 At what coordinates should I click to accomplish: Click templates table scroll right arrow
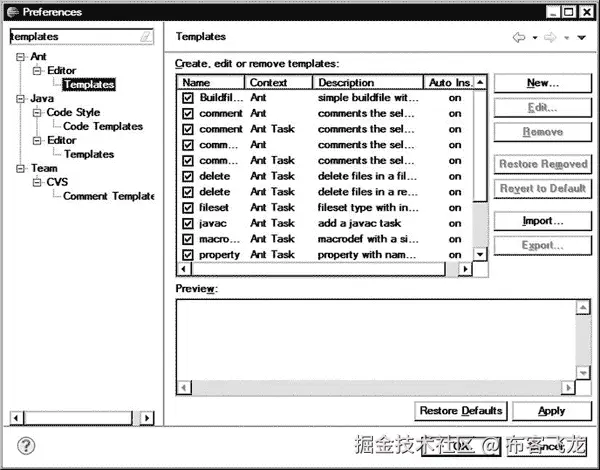tap(465, 269)
